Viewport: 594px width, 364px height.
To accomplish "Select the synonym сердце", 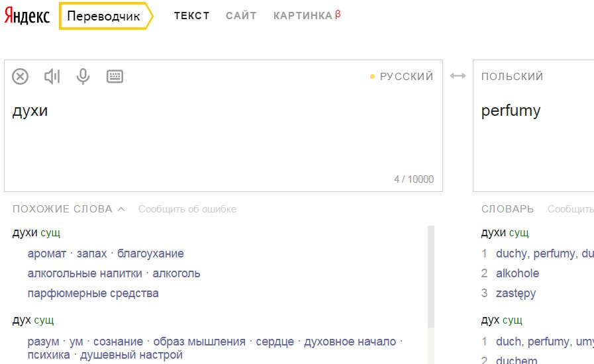I will pos(275,341).
